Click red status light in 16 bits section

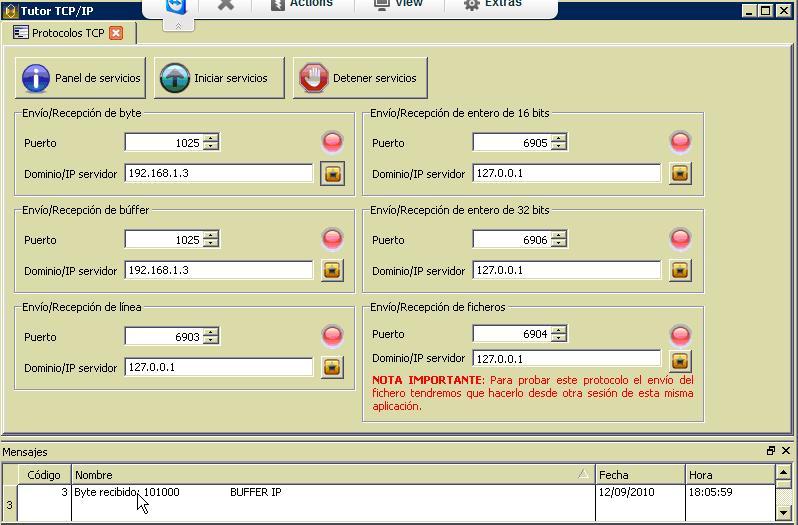point(680,141)
